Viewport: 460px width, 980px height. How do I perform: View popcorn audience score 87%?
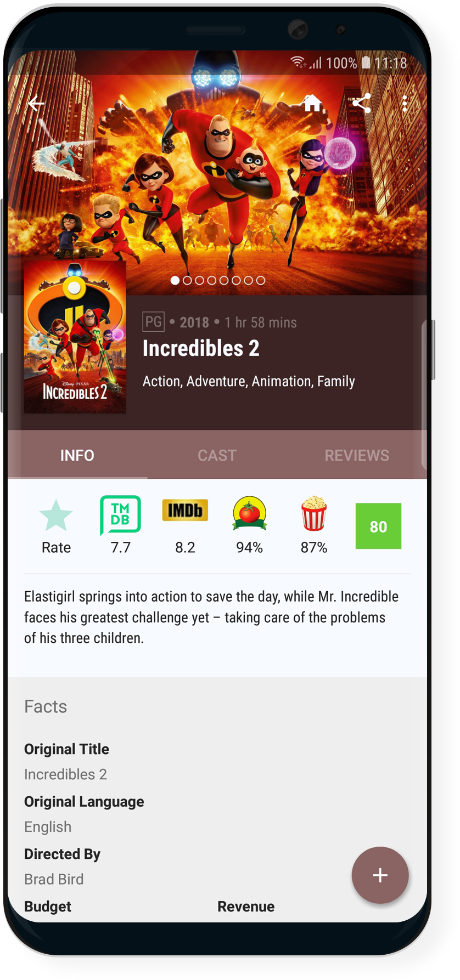313,525
